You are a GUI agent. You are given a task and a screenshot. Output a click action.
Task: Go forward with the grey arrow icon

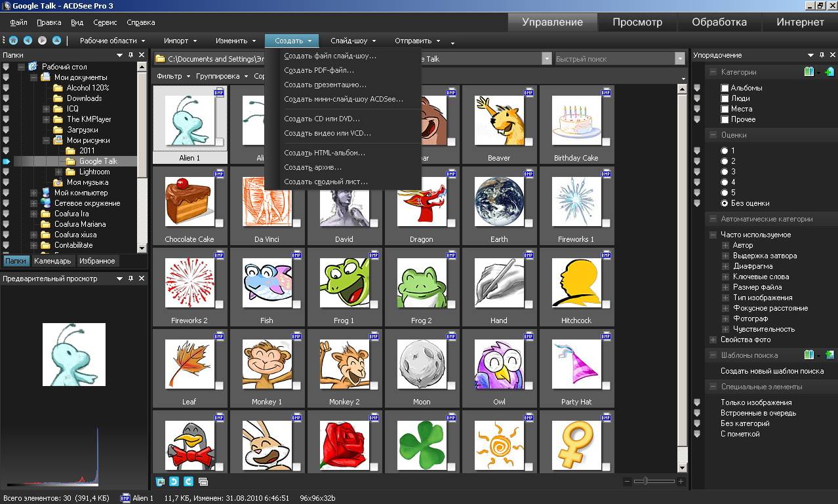(42, 41)
